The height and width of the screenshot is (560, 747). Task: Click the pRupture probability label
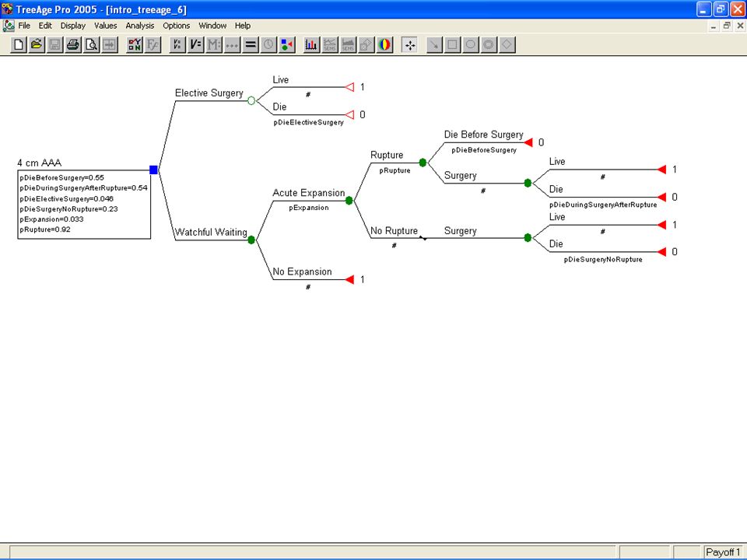(395, 170)
